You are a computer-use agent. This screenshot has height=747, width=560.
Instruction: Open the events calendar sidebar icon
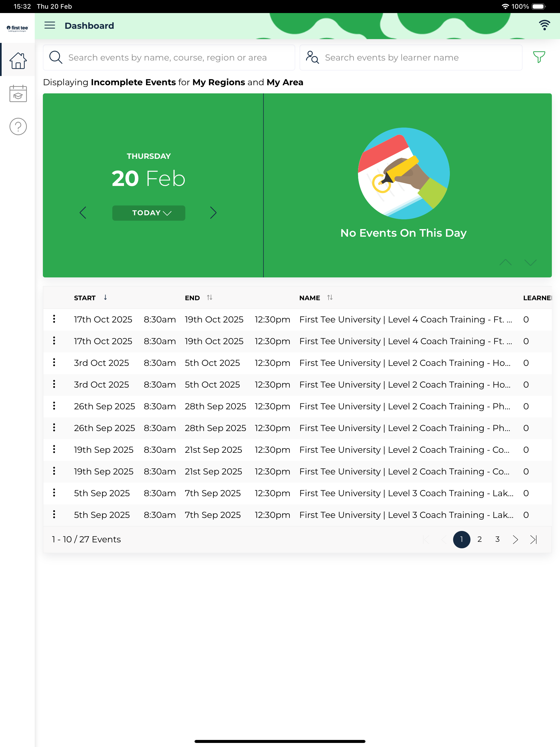[x=18, y=94]
